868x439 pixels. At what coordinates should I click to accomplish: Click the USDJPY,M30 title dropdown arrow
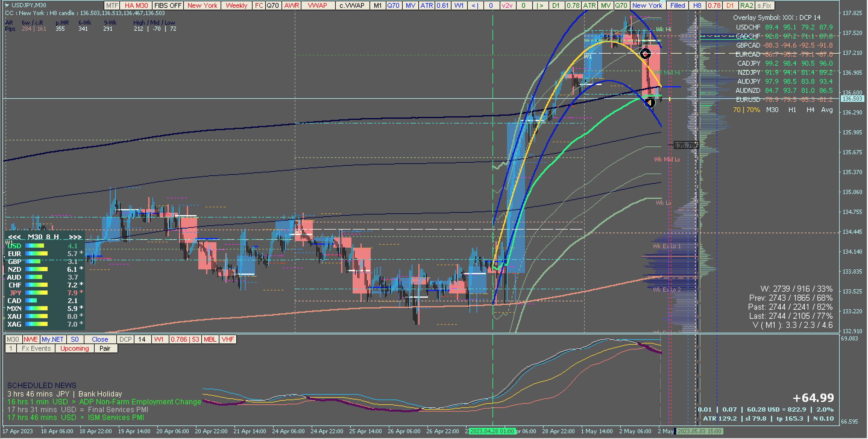6,5
